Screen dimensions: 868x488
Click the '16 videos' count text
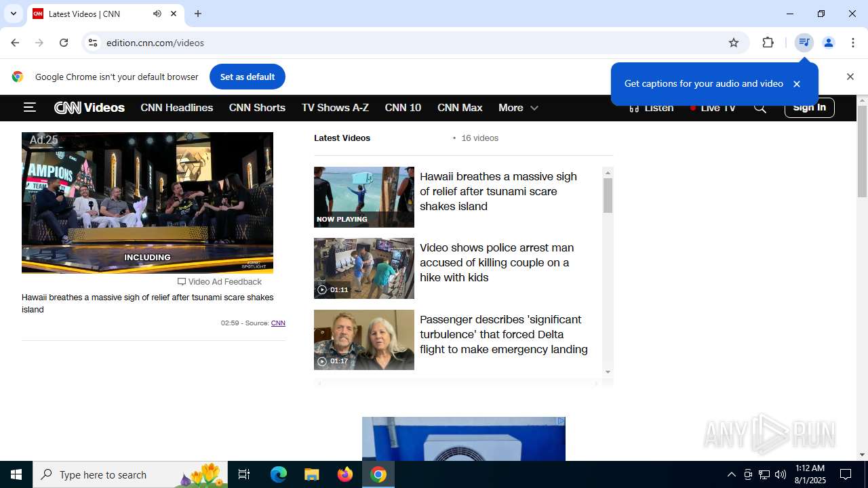[x=480, y=138]
